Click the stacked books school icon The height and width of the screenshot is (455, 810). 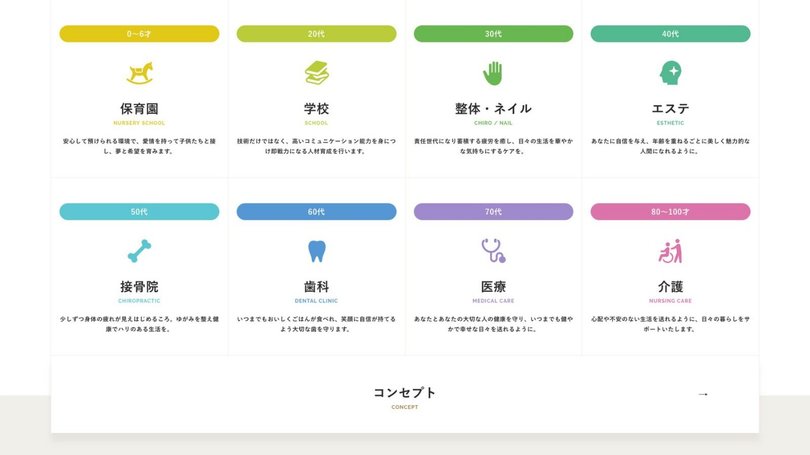coord(316,73)
